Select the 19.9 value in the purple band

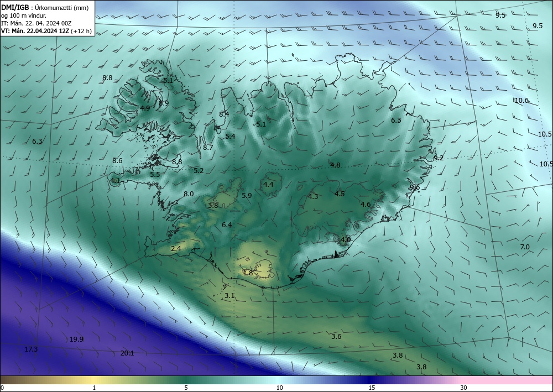point(76,339)
